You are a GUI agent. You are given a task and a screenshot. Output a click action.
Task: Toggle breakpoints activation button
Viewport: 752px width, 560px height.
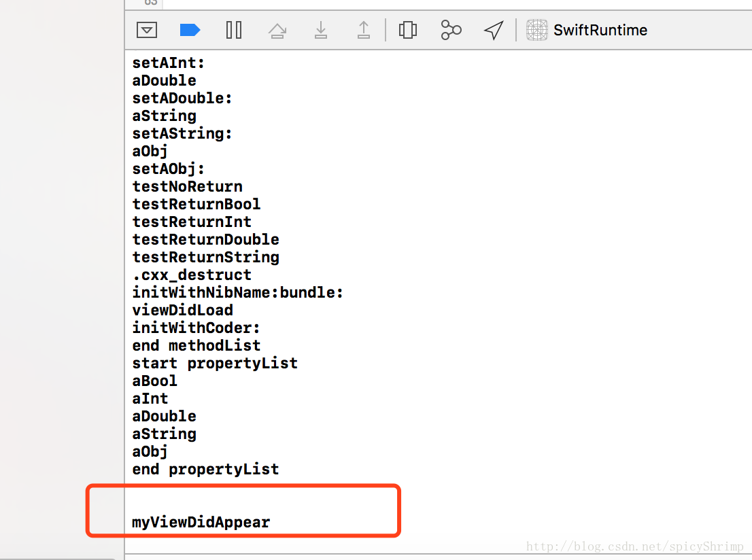(190, 30)
